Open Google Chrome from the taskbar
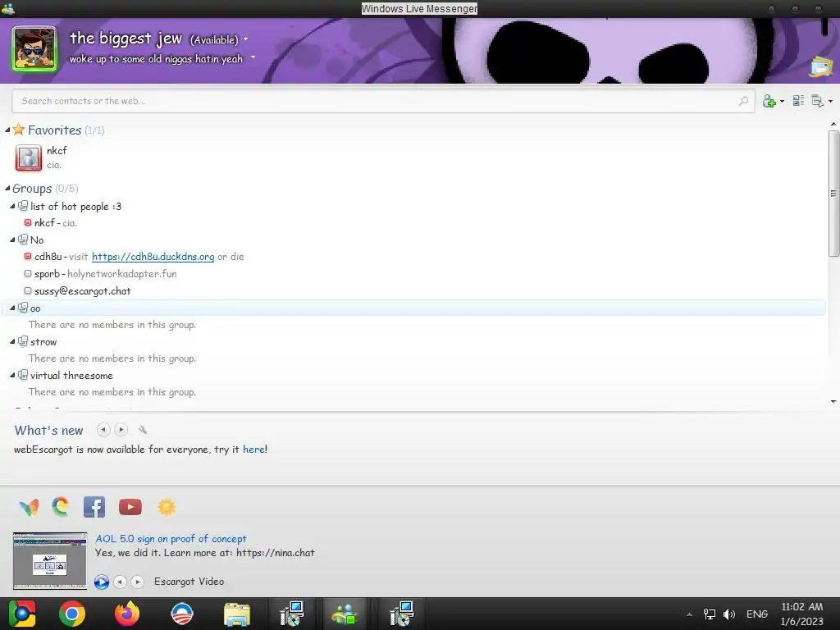The image size is (840, 630). [72, 614]
